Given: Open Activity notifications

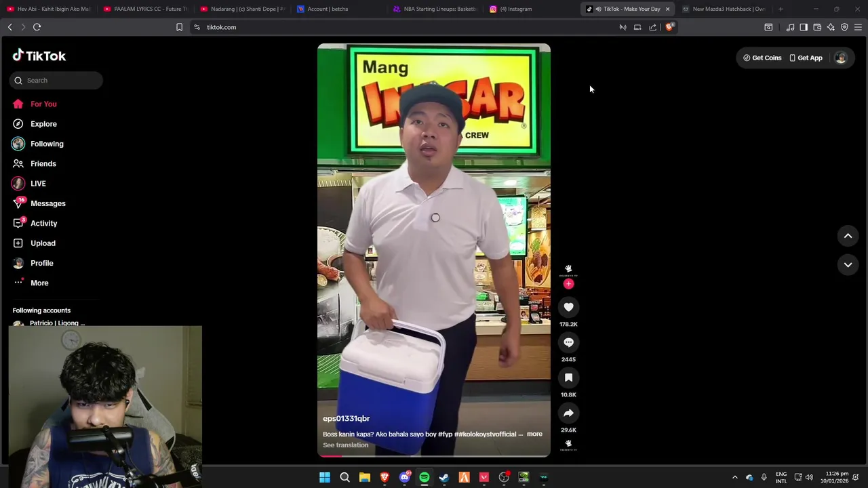Looking at the screenshot, I should [x=35, y=223].
